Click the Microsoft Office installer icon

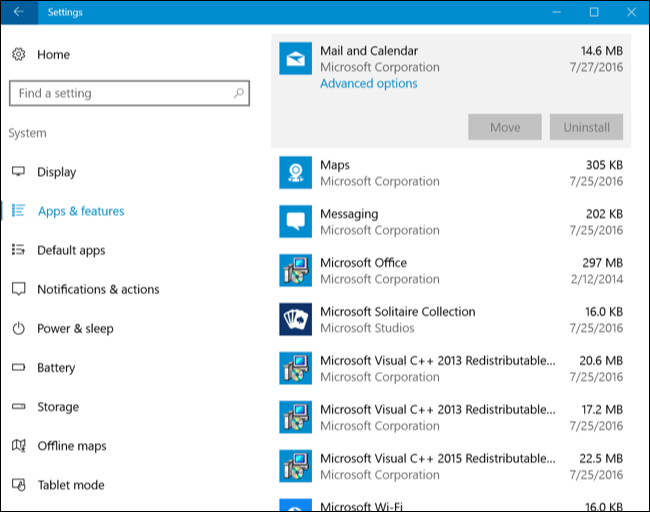[296, 271]
